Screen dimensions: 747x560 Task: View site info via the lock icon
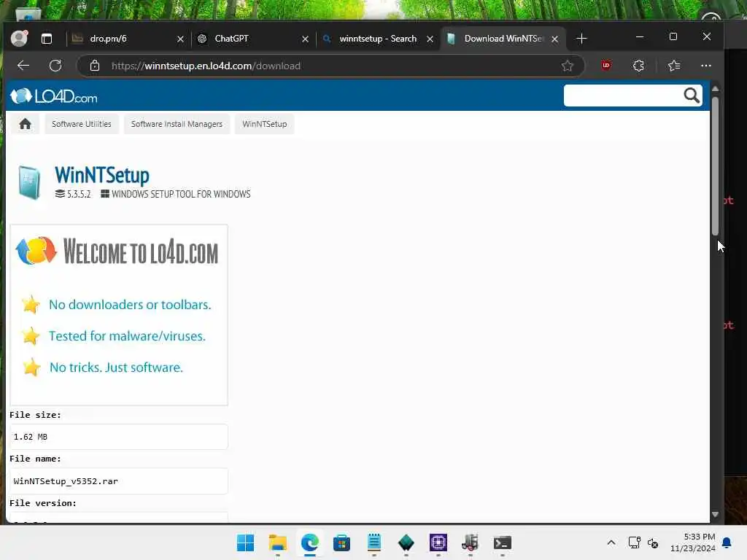point(95,66)
